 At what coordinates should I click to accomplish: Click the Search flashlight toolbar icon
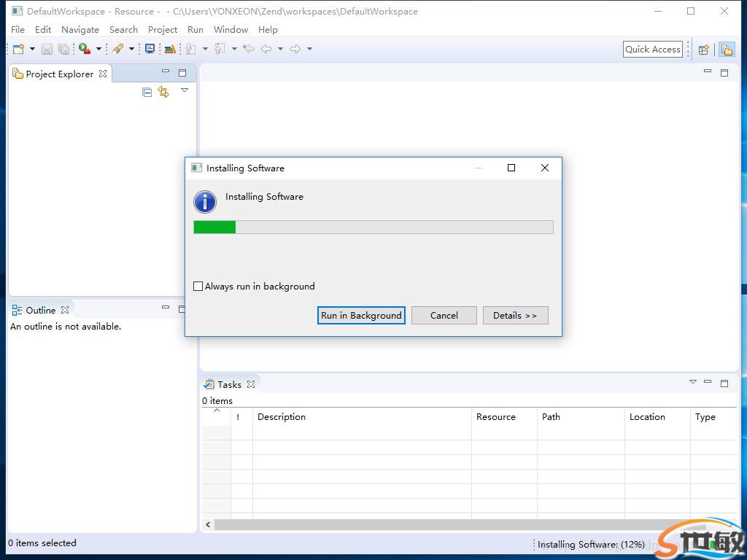click(x=117, y=49)
